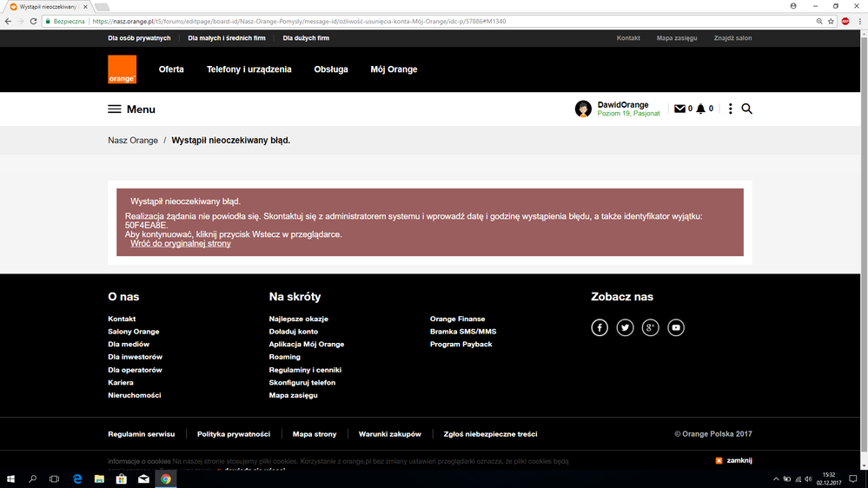Open the notifications bell icon

click(x=701, y=109)
